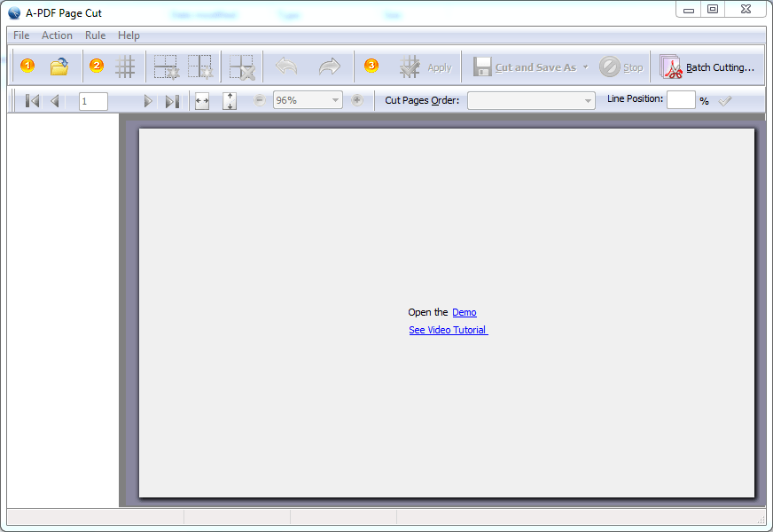Expand the Cut and Save As arrow
The image size is (773, 532).
click(586, 67)
